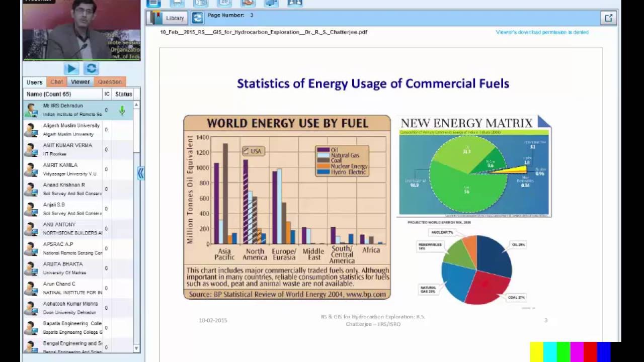Select Arun Chand C user row
644x362 pixels.
(x=78, y=288)
